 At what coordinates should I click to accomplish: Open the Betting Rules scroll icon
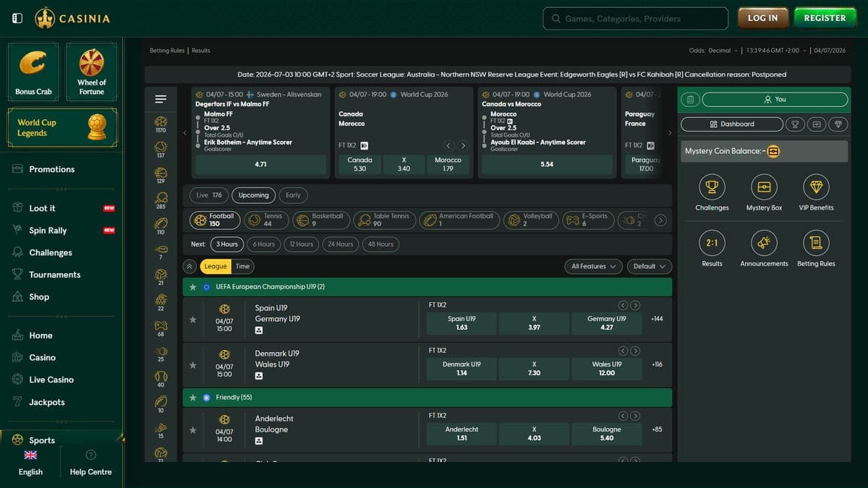pos(816,244)
